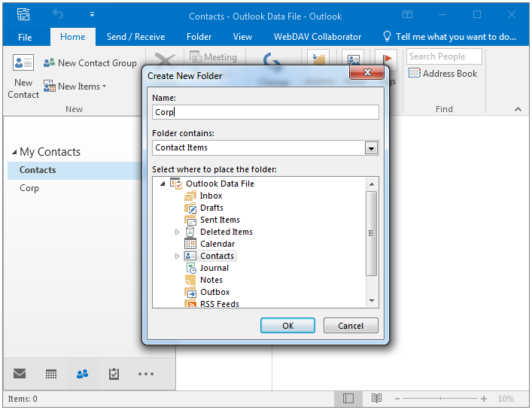Open more navigation options (three dots)
The image size is (532, 410).
(146, 374)
